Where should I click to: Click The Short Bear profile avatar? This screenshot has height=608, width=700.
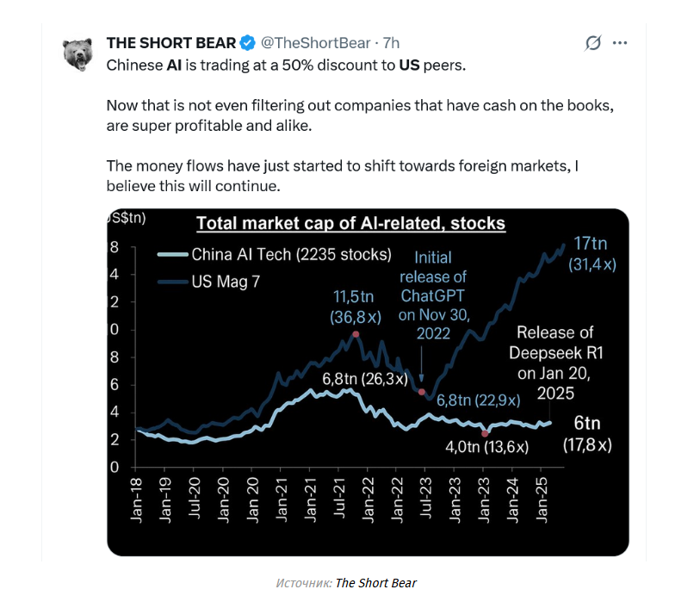point(79,53)
